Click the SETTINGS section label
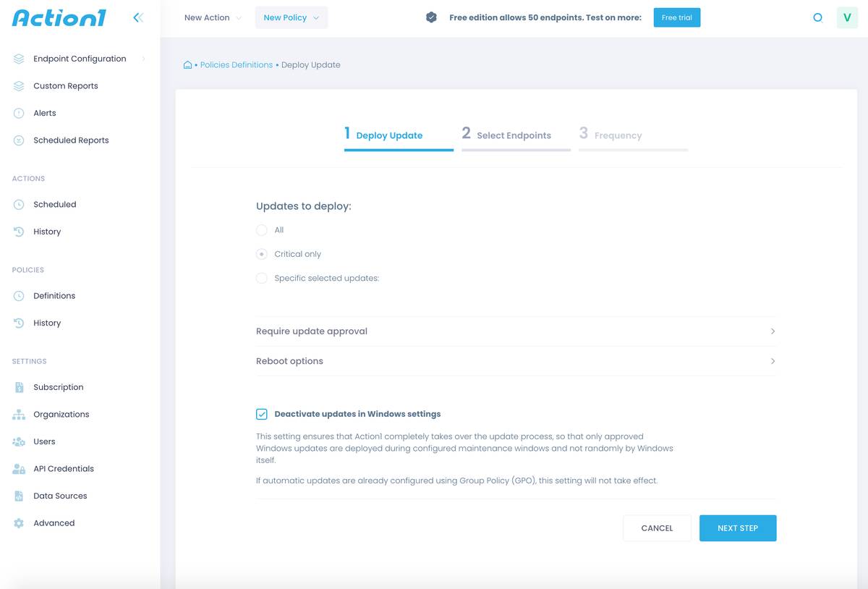 [30, 361]
